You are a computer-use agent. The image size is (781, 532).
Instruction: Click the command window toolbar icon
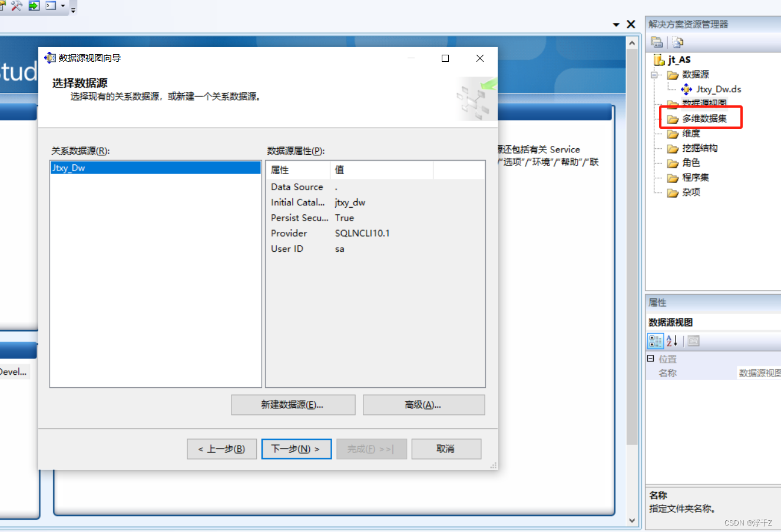[x=51, y=6]
